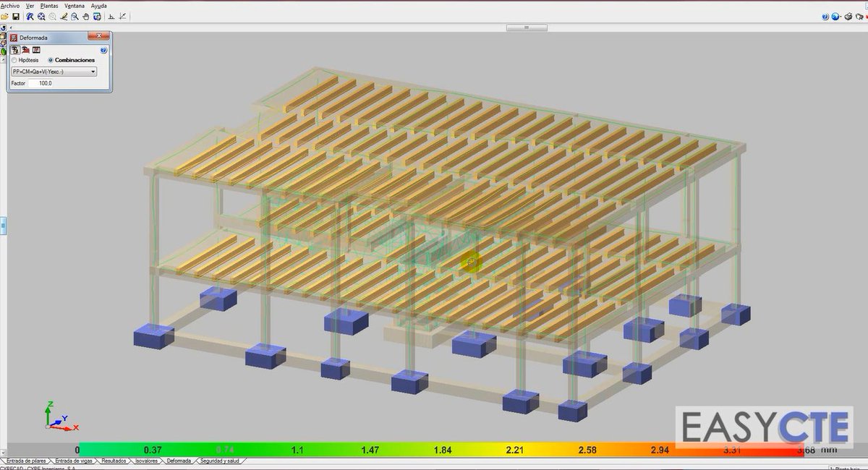Click the print view icon in toolbar
868x470 pixels.
(97, 17)
